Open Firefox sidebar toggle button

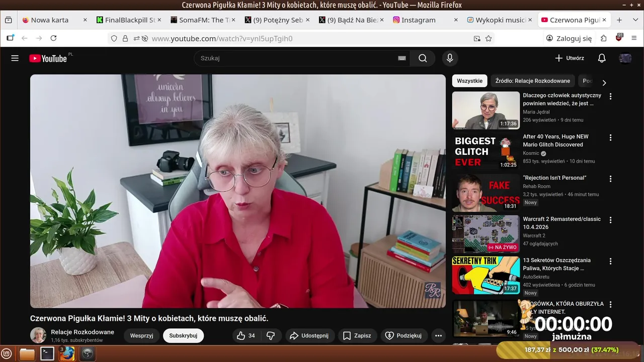10,38
